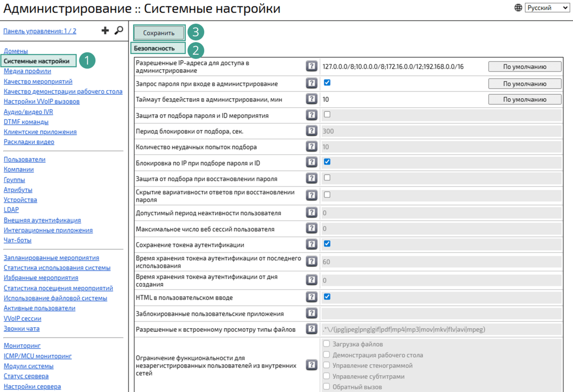Open Настройки сервера link
The height and width of the screenshot is (392, 573).
pos(32,386)
